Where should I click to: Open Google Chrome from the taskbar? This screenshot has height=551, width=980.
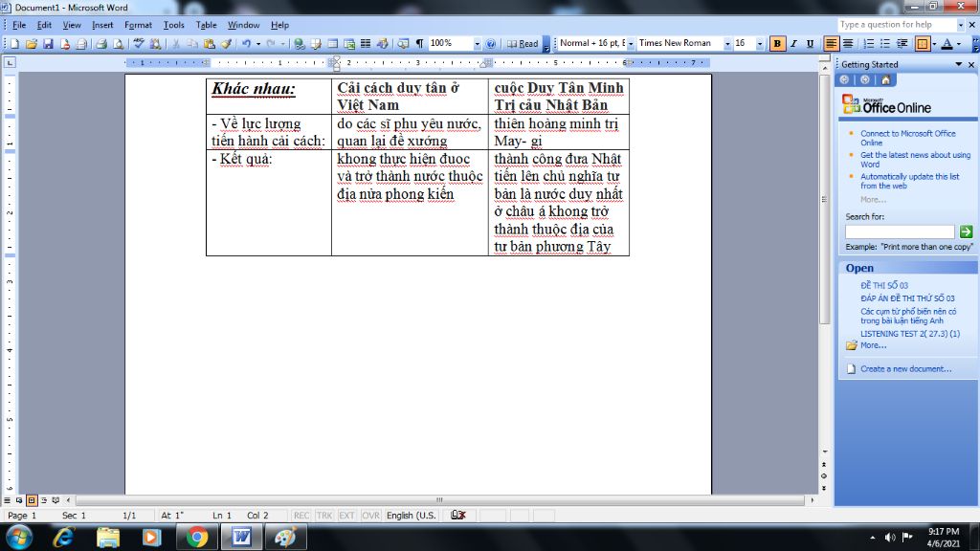click(x=196, y=538)
